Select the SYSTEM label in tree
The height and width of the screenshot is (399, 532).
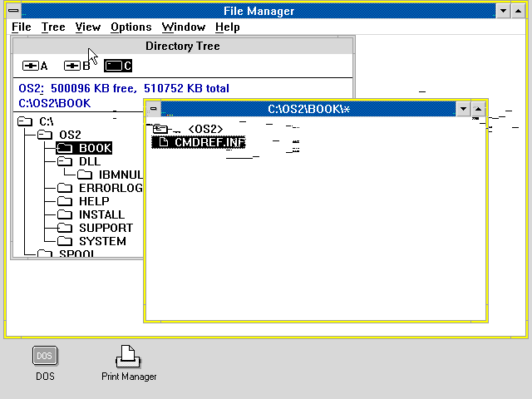pyautogui.click(x=102, y=241)
